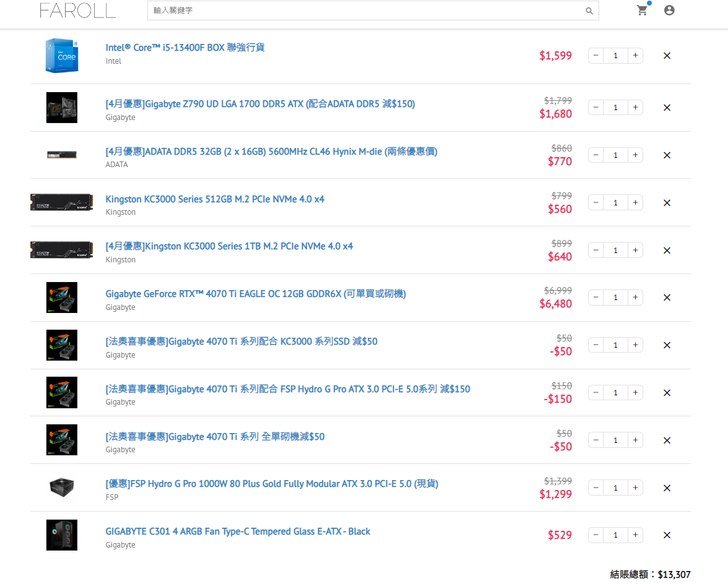Viewport: 728px width, 584px height.
Task: Open the Gigabyte GeForce RTX 4070 Ti link
Action: click(x=255, y=294)
